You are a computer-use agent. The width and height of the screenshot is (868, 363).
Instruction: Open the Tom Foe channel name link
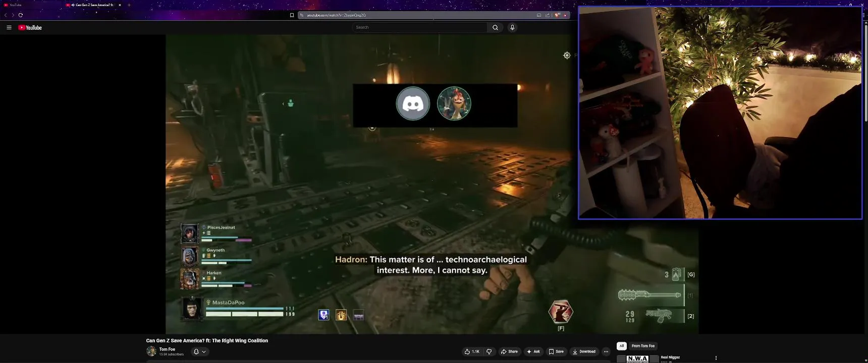[167, 349]
